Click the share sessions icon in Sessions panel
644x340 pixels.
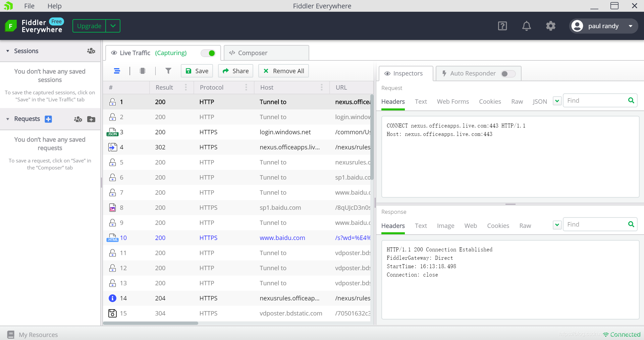(91, 51)
